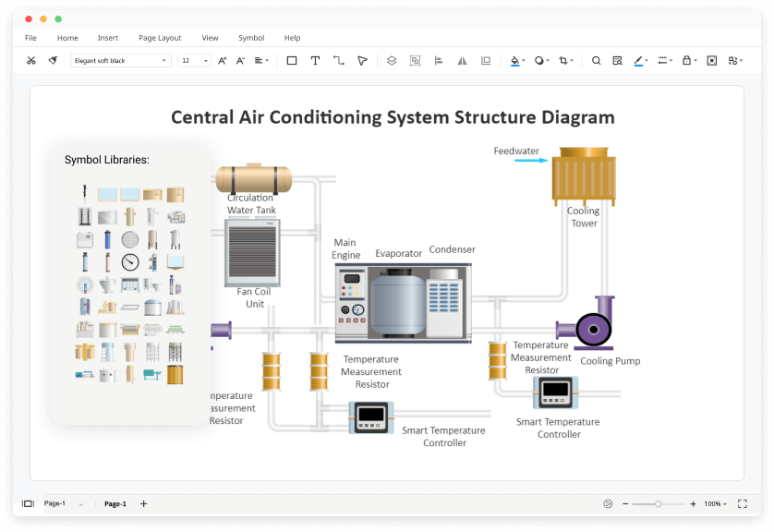774x532 pixels.
Task: Click the Fan Coil Unit shape
Action: (253, 253)
